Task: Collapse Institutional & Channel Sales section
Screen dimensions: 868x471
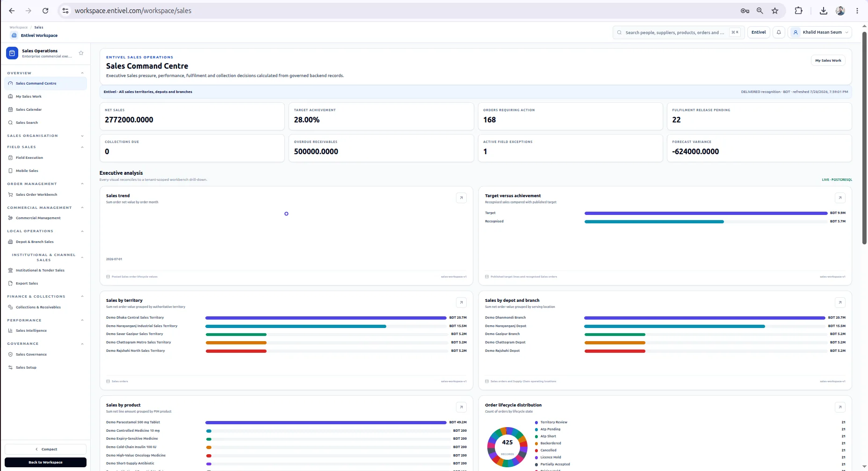Action: click(x=82, y=257)
